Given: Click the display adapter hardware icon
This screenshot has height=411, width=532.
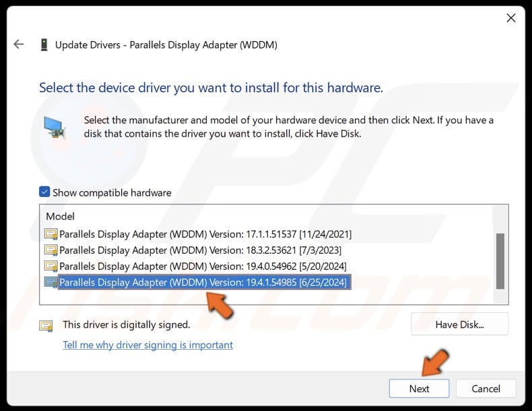Looking at the screenshot, I should (x=55, y=128).
